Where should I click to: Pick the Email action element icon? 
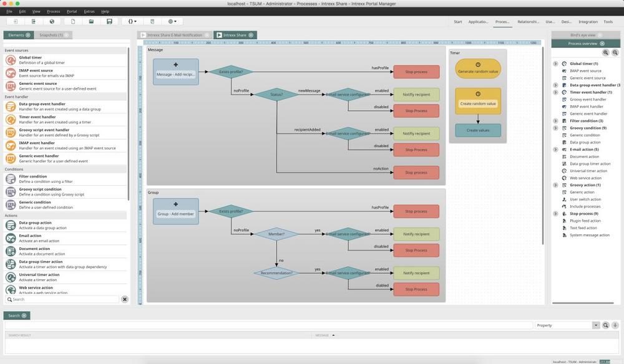11,238
